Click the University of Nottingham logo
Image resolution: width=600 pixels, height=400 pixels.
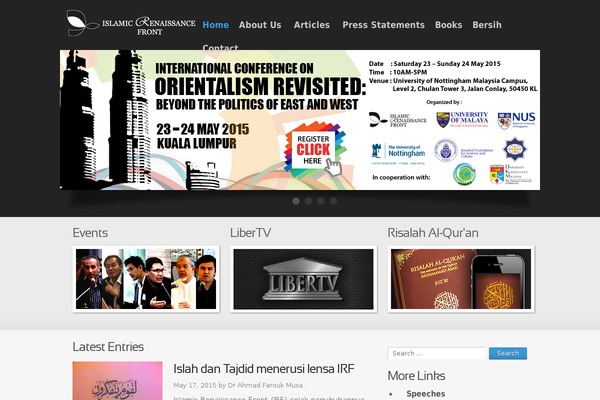(398, 153)
